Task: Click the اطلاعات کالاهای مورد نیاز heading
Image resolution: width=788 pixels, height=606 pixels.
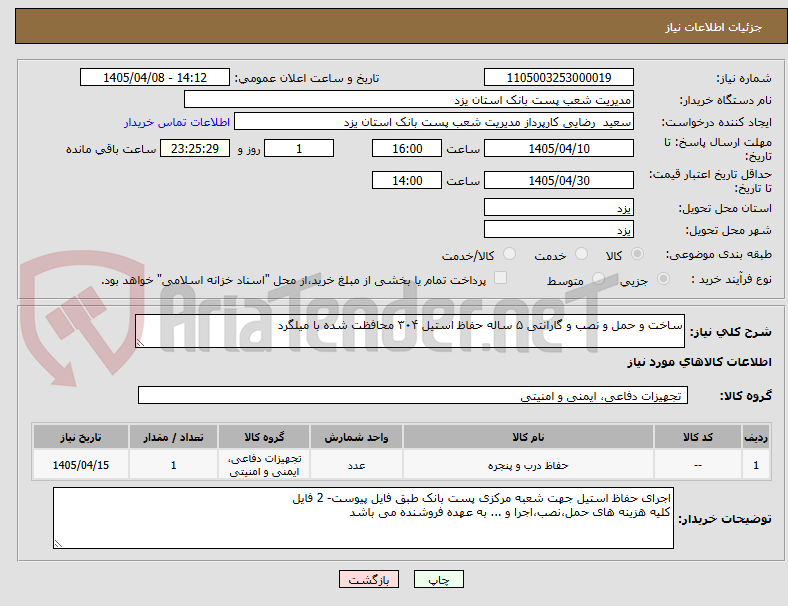Action: [x=699, y=362]
